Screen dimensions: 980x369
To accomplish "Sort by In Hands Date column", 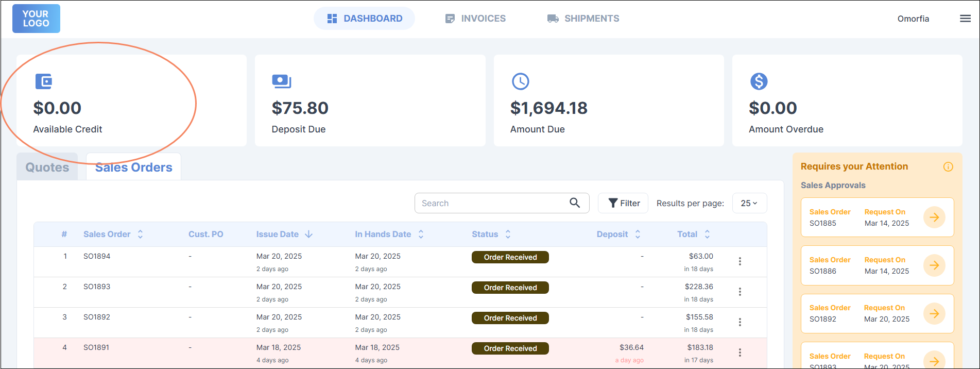I will click(389, 234).
